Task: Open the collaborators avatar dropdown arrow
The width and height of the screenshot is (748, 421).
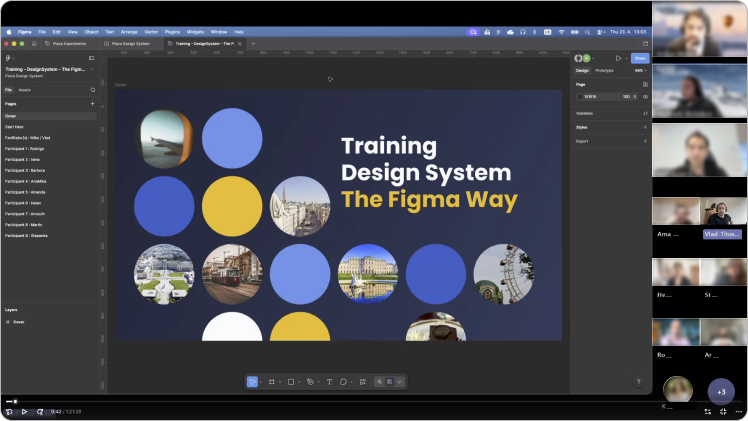Action: (x=593, y=58)
